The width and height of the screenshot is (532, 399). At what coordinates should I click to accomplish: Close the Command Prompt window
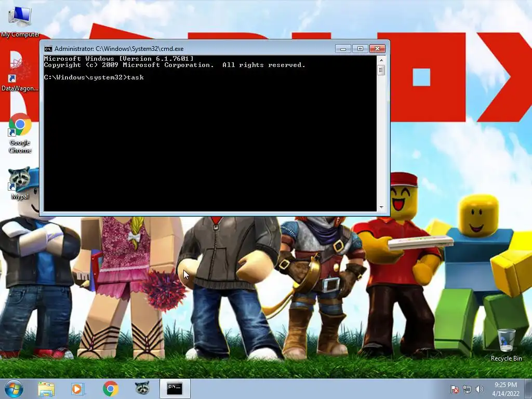tap(377, 49)
